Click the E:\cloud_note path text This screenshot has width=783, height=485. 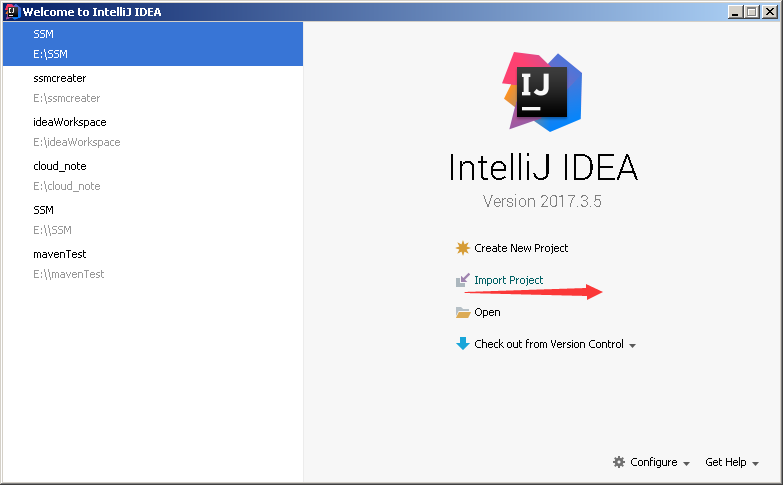[x=66, y=186]
